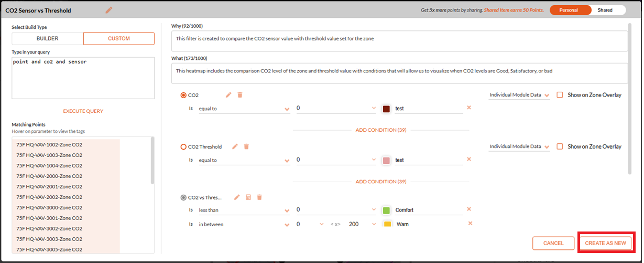Screen dimensions: 644x263
Task: Select the CO2 radio button
Action: (x=183, y=95)
